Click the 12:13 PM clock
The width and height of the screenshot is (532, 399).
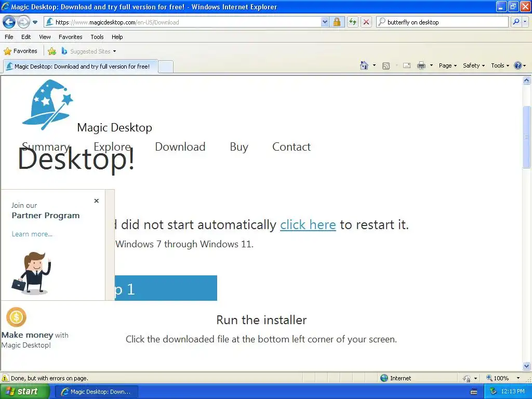[513, 392]
